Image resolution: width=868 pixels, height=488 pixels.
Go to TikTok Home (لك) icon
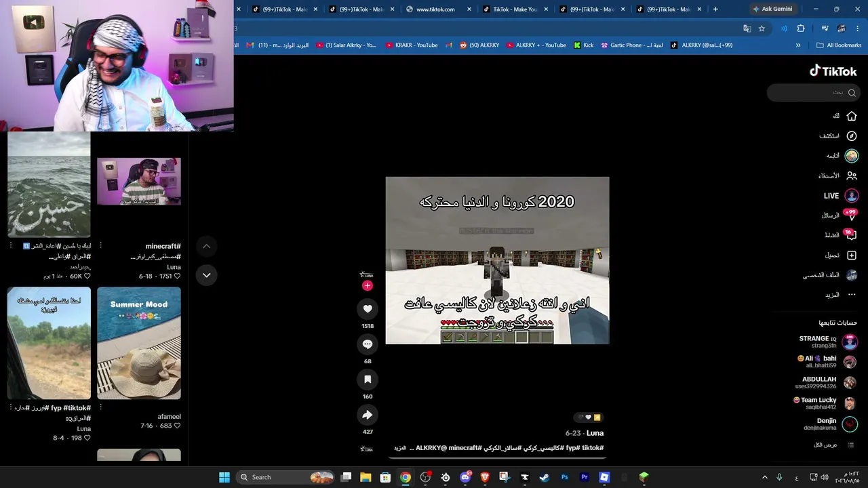pyautogui.click(x=852, y=116)
